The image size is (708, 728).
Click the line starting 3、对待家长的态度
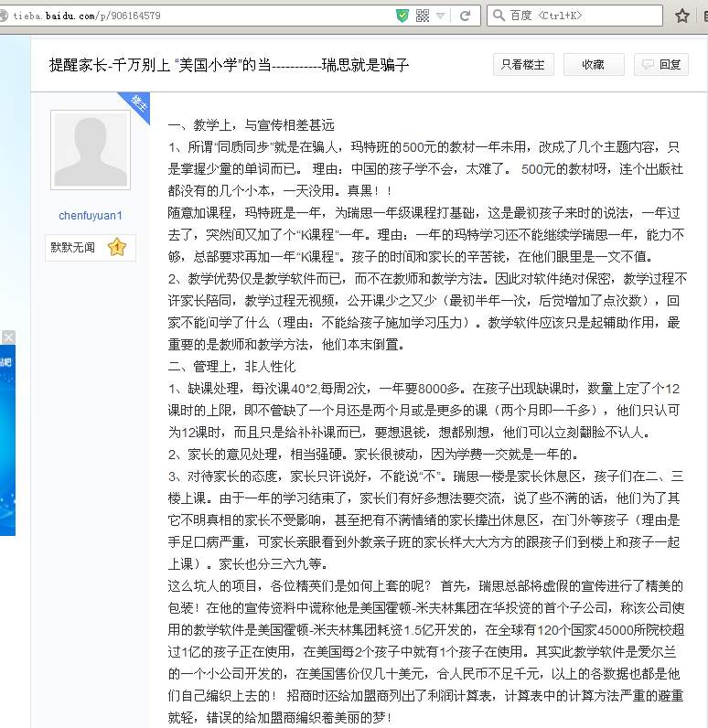425,476
